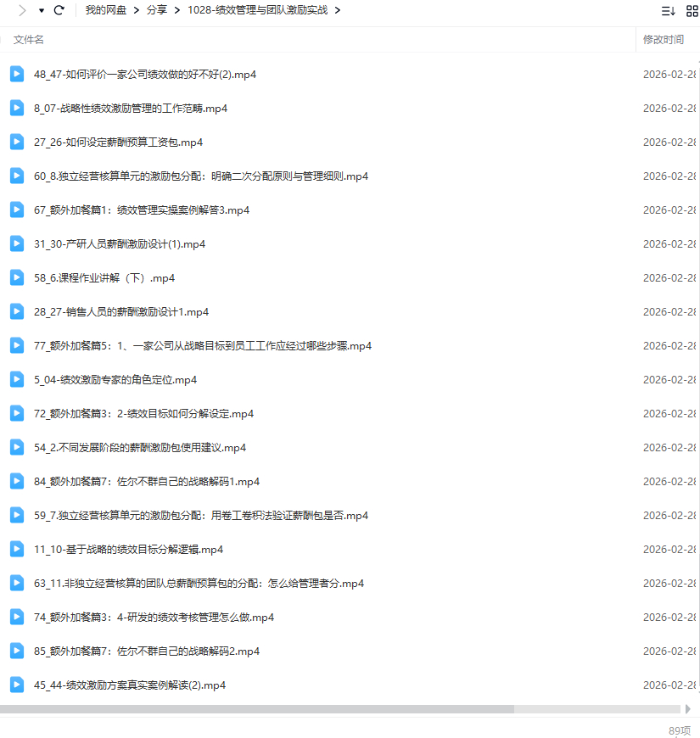Viewport: 700px width, 738px height.
Task: Click the video icon beside 58_6.课程作业讲解（下）
Action: point(17,277)
